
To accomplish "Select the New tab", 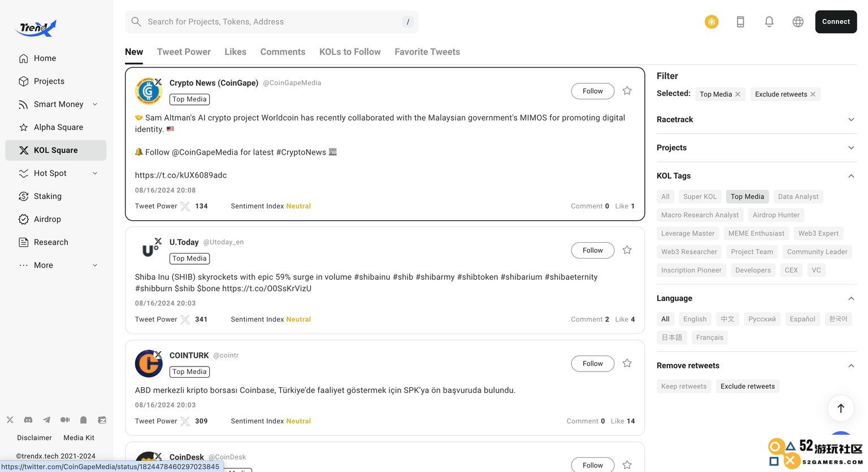I will pos(134,52).
